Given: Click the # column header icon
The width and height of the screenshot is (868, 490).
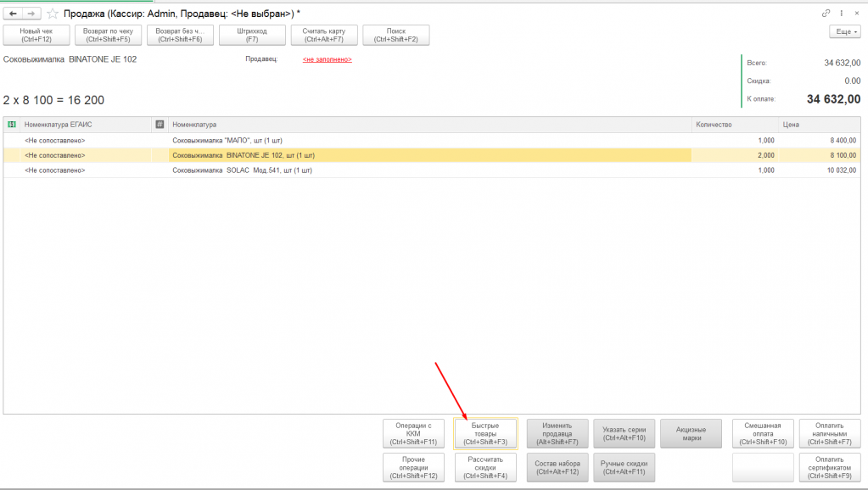Looking at the screenshot, I should 160,125.
